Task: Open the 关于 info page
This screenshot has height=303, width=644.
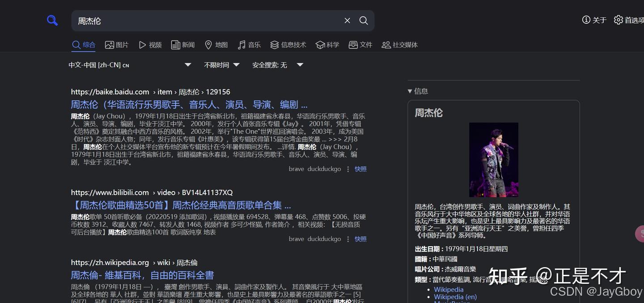Action: [x=594, y=20]
